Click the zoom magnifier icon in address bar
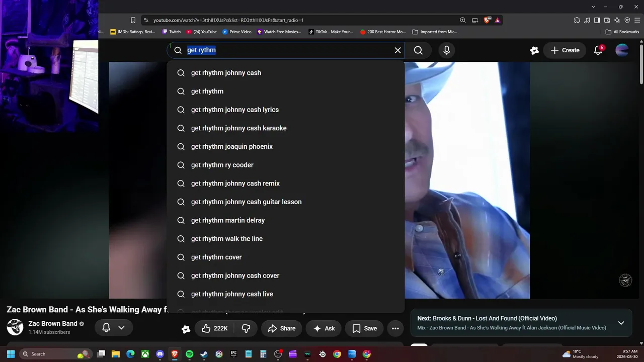Image resolution: width=644 pixels, height=362 pixels. (463, 20)
